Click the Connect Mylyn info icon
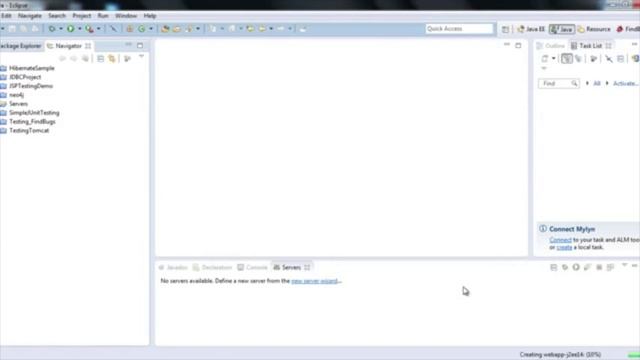This screenshot has width=640, height=360. (x=542, y=229)
